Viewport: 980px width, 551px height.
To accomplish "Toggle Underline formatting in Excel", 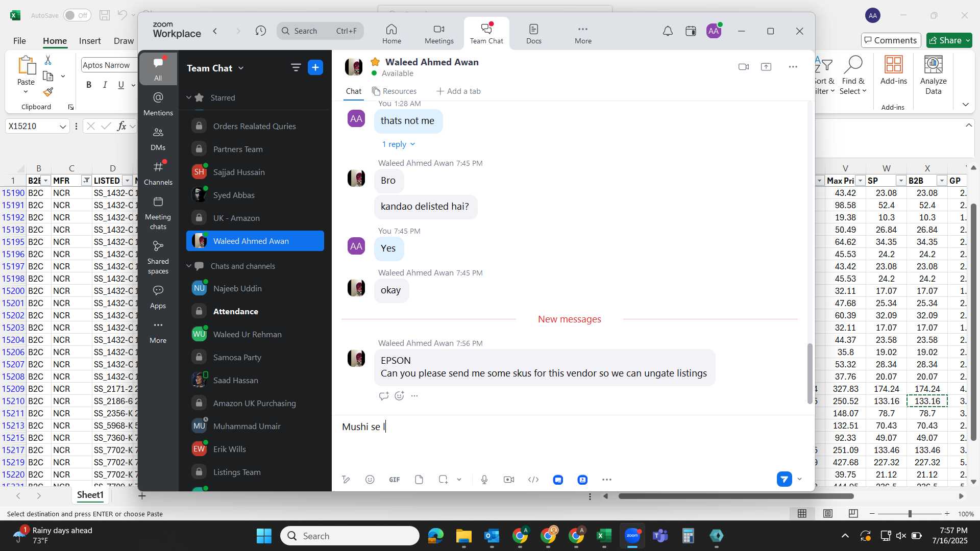I will (121, 85).
